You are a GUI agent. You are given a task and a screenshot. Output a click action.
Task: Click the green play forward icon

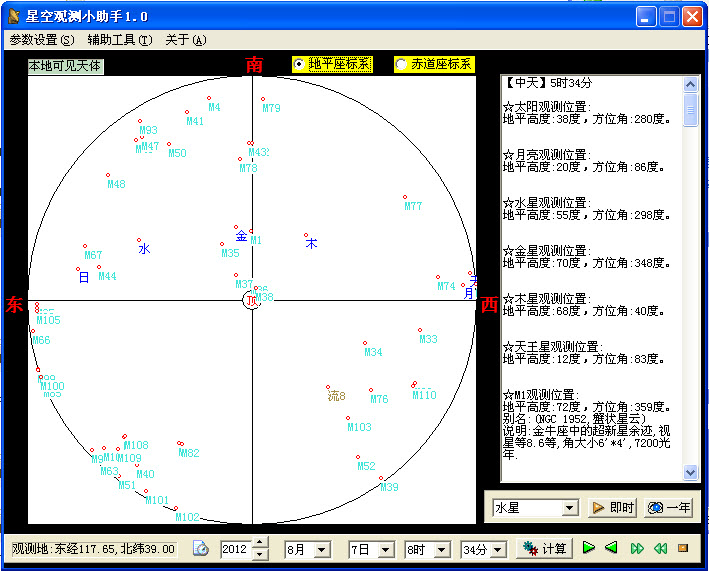589,548
